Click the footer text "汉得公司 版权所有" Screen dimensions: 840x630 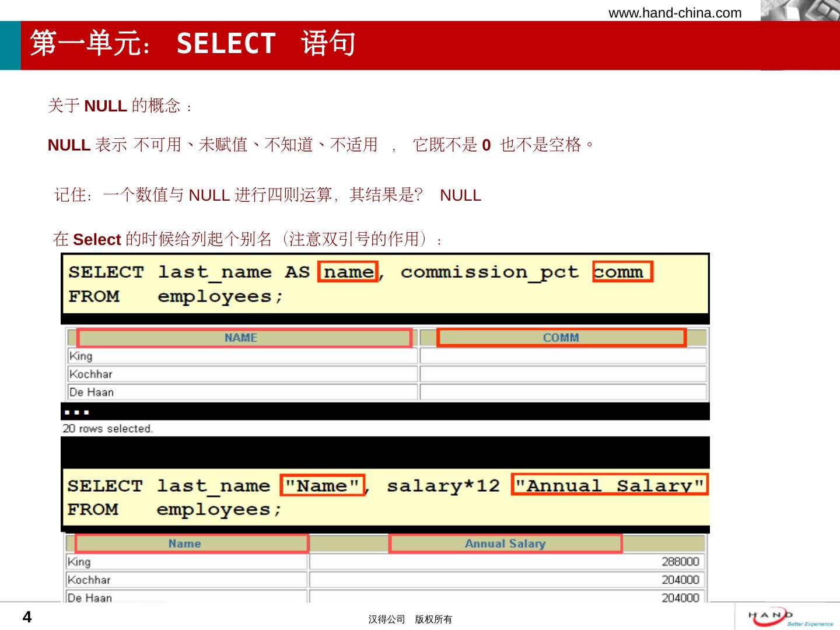pyautogui.click(x=410, y=619)
